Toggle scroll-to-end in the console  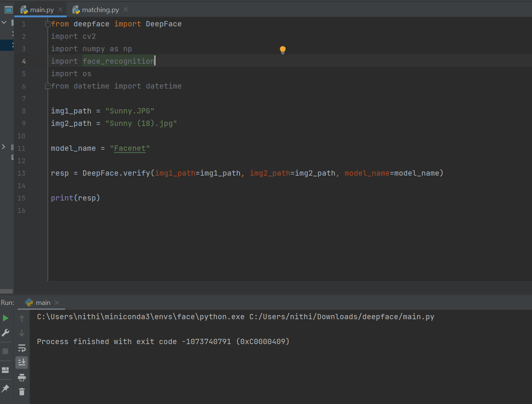(x=22, y=362)
